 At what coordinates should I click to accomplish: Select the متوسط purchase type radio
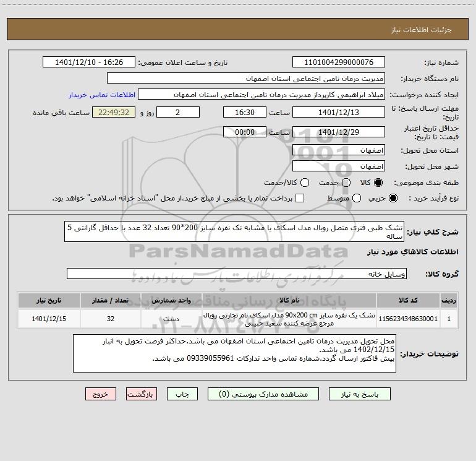(357, 198)
